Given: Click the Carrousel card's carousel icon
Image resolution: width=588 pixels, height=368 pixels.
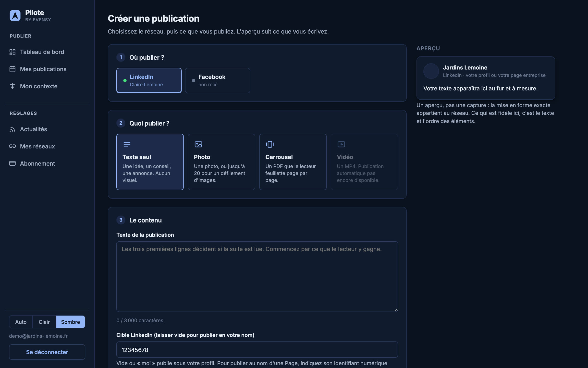Looking at the screenshot, I should (x=270, y=144).
